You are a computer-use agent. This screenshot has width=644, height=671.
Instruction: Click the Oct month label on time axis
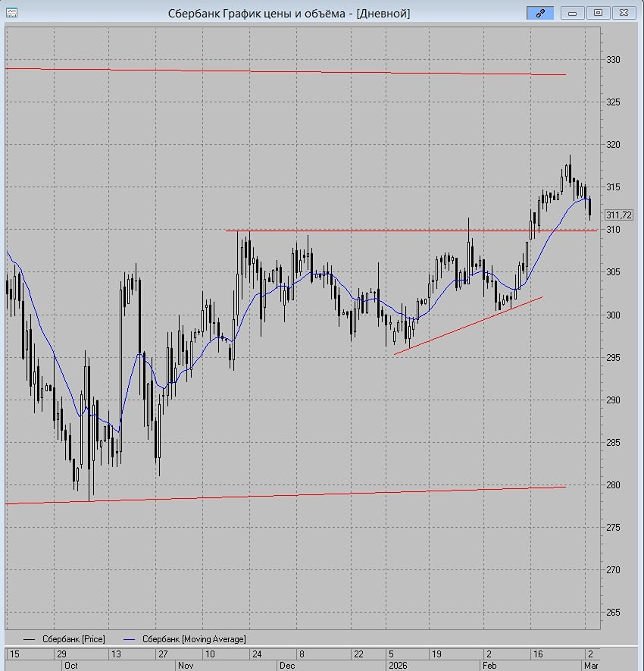70,665
